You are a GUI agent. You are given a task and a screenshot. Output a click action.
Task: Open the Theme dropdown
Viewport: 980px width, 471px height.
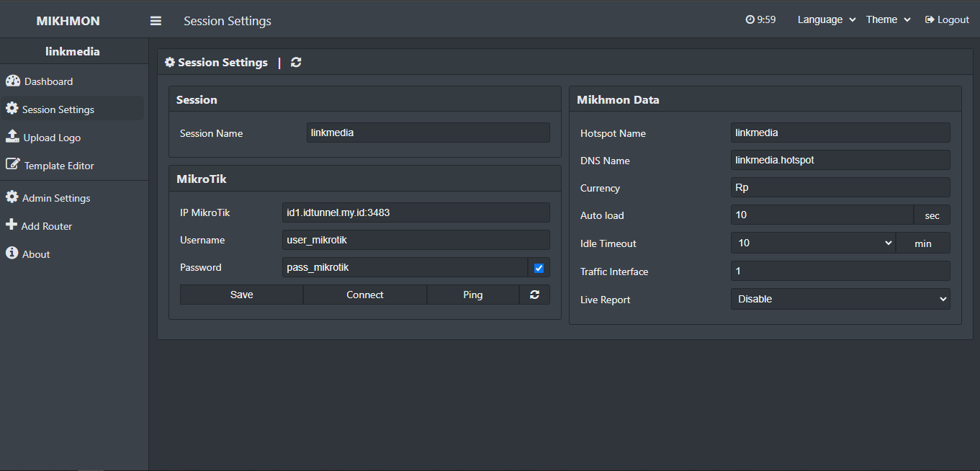tap(889, 20)
